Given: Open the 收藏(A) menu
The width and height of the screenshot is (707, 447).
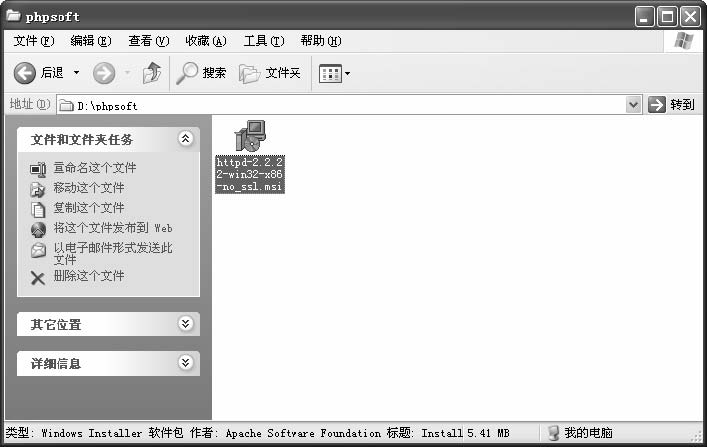Looking at the screenshot, I should click(206, 41).
